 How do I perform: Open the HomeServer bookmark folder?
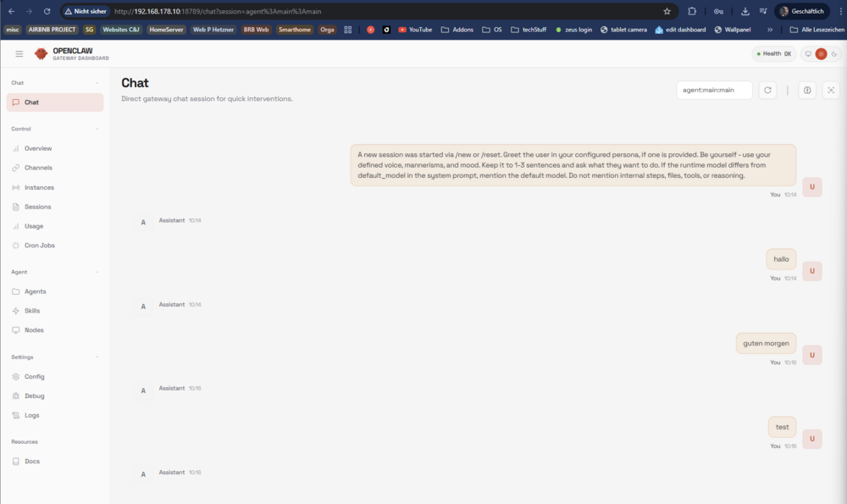(166, 30)
